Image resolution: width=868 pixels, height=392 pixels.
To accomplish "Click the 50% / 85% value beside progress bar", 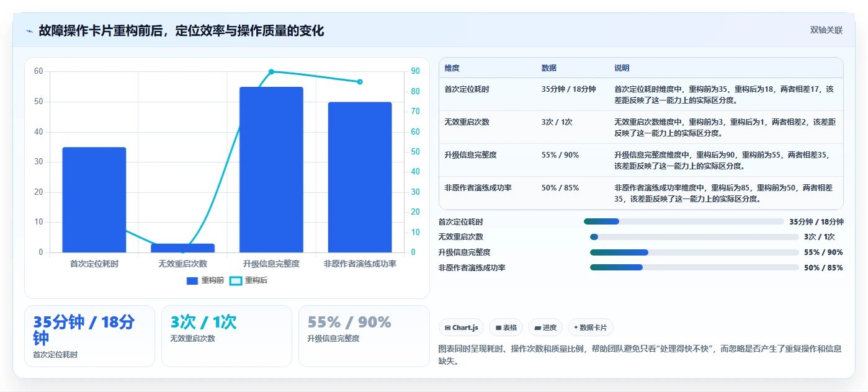I will [823, 268].
